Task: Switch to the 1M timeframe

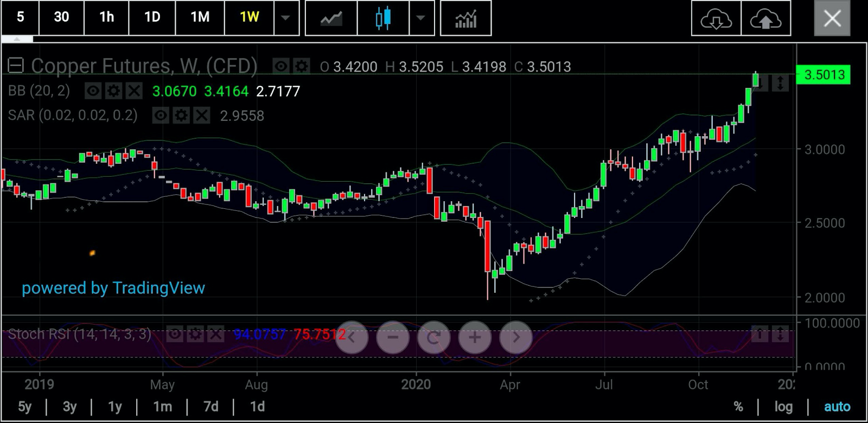Action: coord(200,17)
